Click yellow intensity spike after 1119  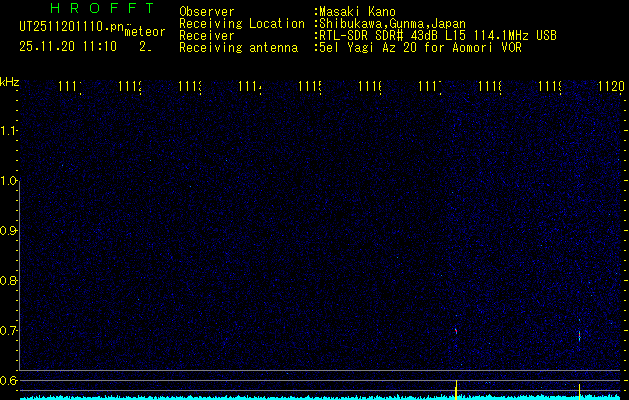pos(579,392)
